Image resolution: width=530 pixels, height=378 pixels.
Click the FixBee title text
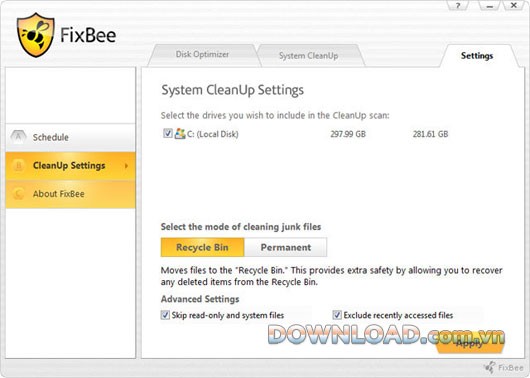coord(88,35)
